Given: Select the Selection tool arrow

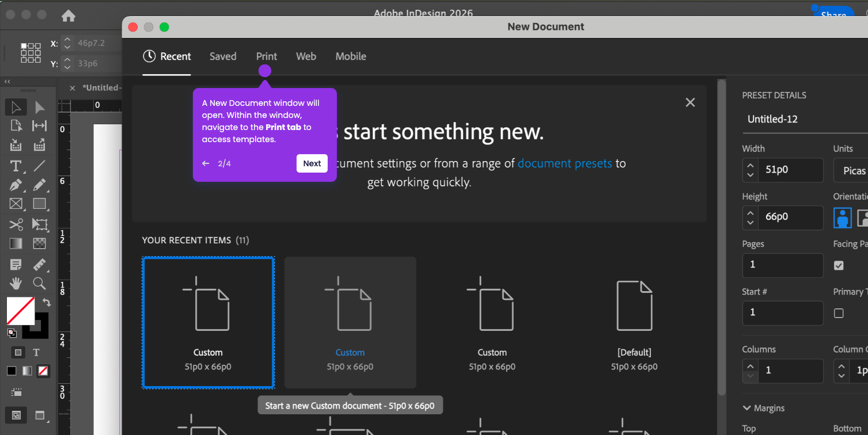Looking at the screenshot, I should pyautogui.click(x=16, y=107).
